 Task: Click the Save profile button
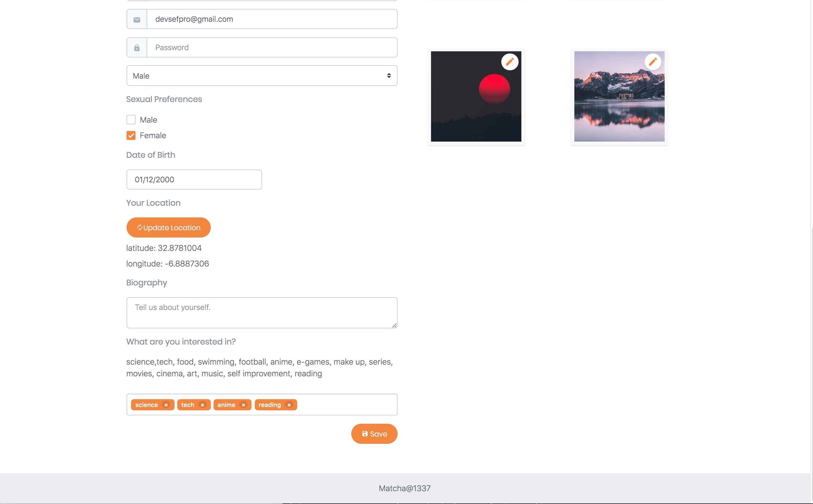(x=374, y=434)
